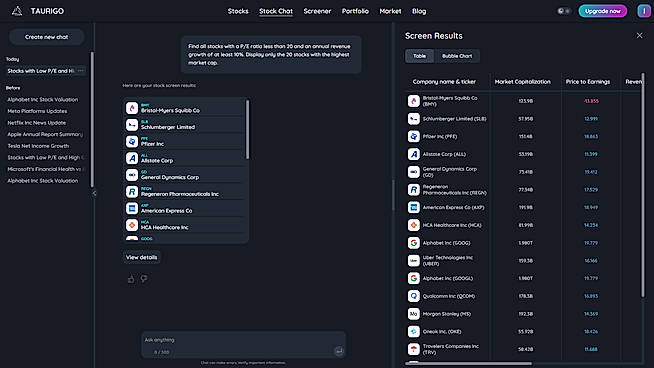
Task: Click the thumbs down icon
Action: coord(143,278)
